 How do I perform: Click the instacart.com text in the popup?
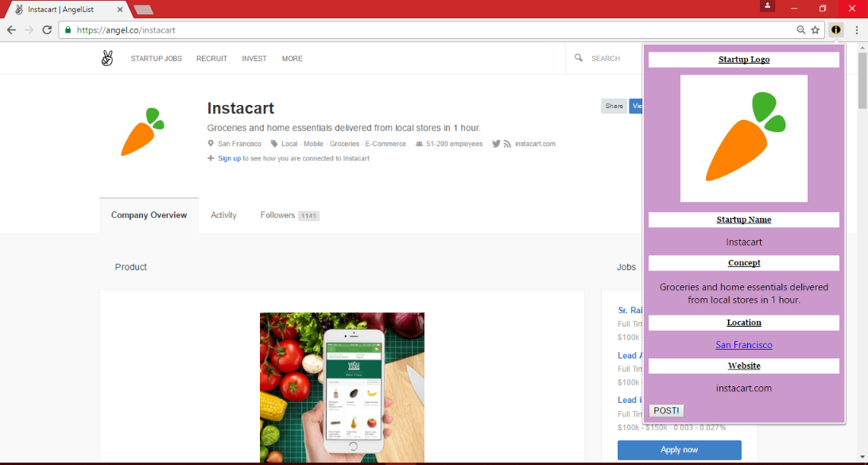click(x=744, y=389)
